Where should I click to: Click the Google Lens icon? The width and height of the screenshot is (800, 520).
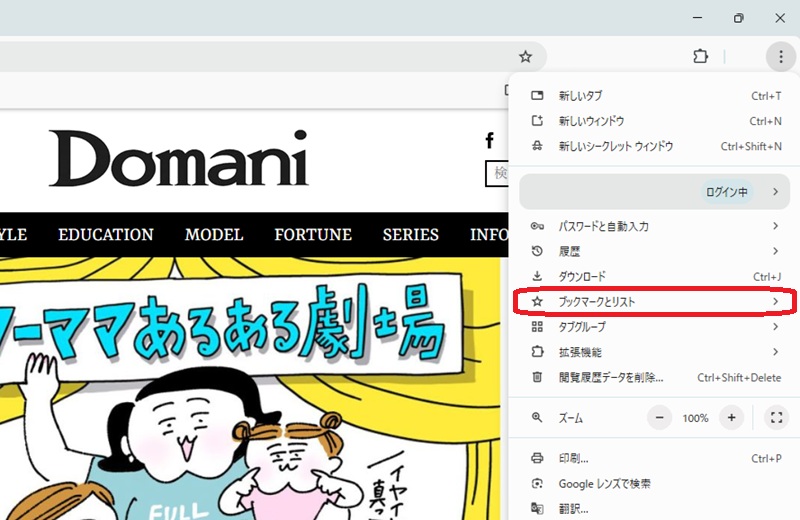[x=537, y=484]
